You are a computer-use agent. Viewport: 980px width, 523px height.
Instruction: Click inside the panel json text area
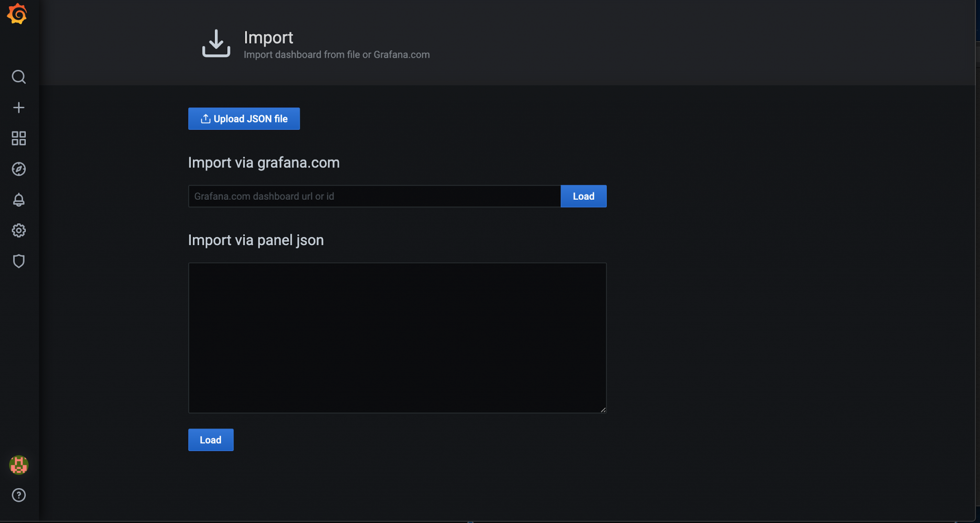[x=397, y=338]
